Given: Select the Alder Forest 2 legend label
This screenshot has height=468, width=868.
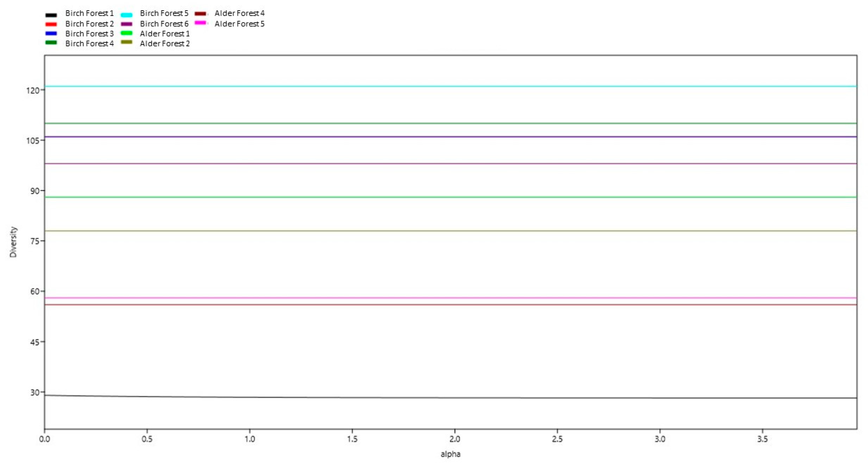Looking at the screenshot, I should [x=164, y=43].
